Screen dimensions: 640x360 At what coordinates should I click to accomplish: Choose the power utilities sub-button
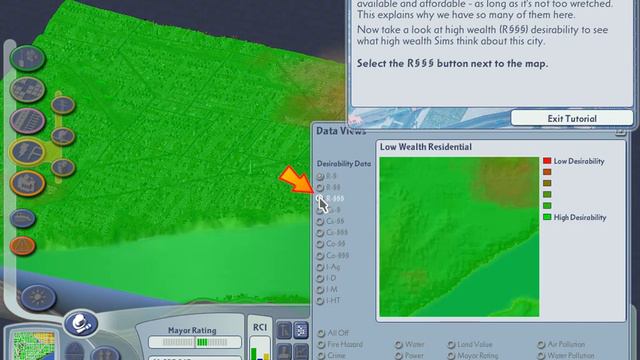pyautogui.click(x=63, y=105)
